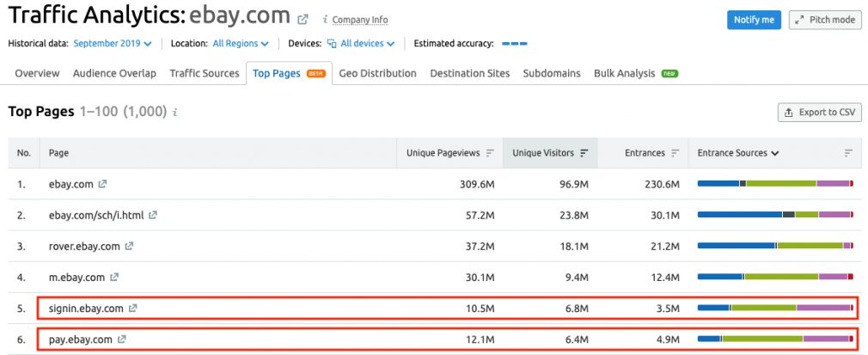
Task: Switch to the Subdomains tab
Action: coord(552,74)
